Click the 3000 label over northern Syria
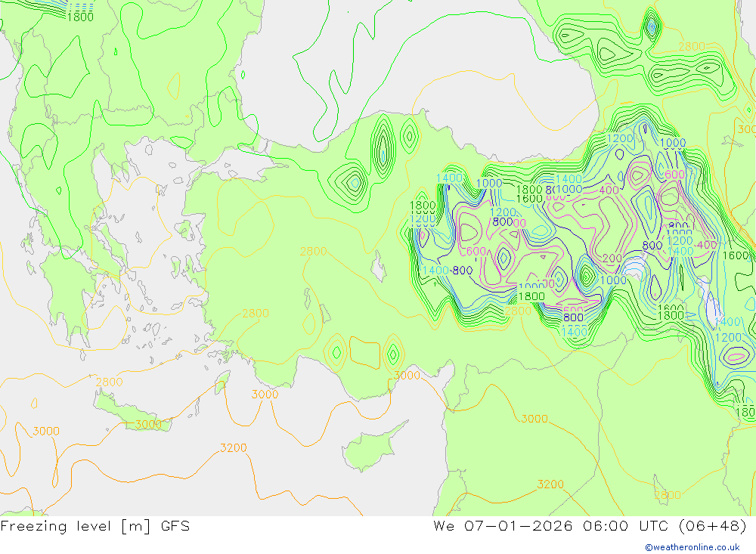 pos(534,419)
